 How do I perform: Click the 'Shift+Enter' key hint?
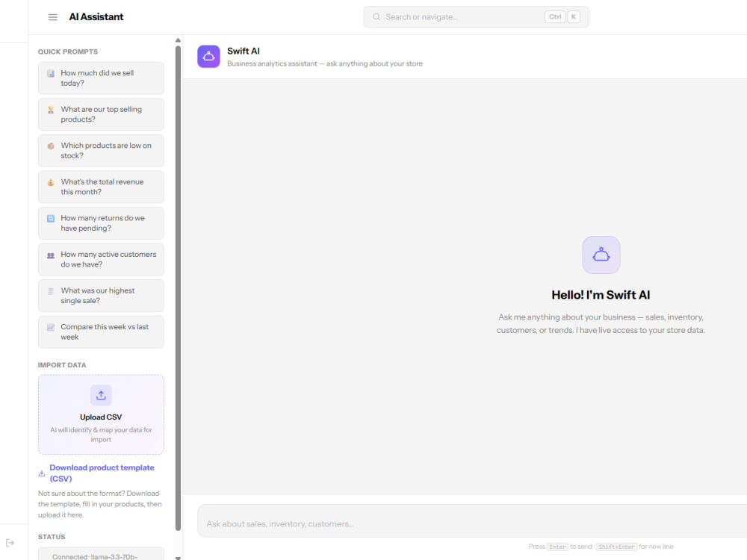point(616,547)
